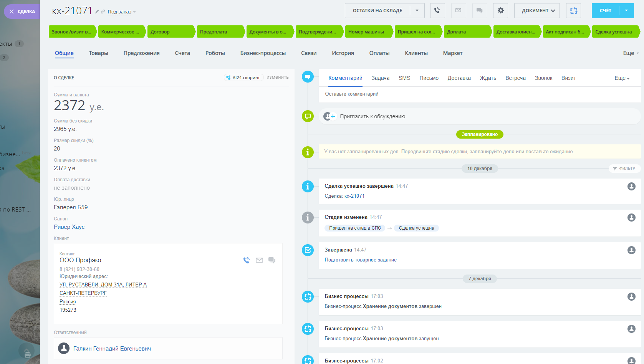Expand the ДОКУМЕНТ dropdown
The height and width of the screenshot is (364, 644).
click(536, 11)
